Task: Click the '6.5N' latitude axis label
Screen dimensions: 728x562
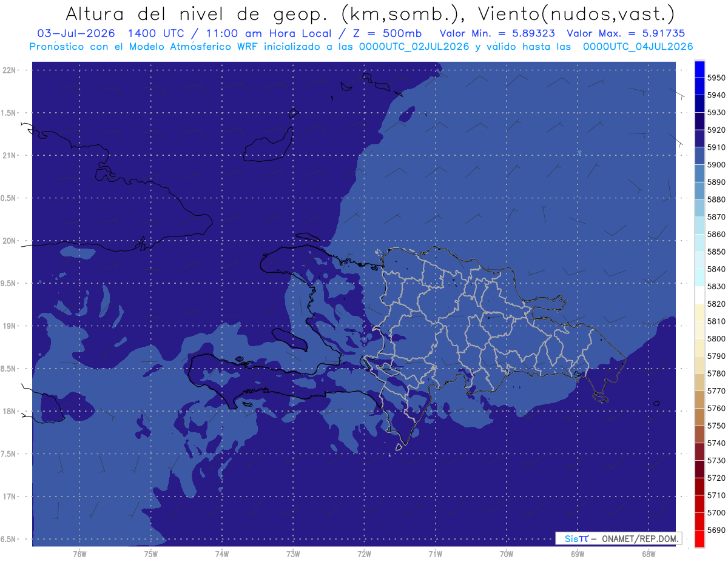Action: pos(9,540)
